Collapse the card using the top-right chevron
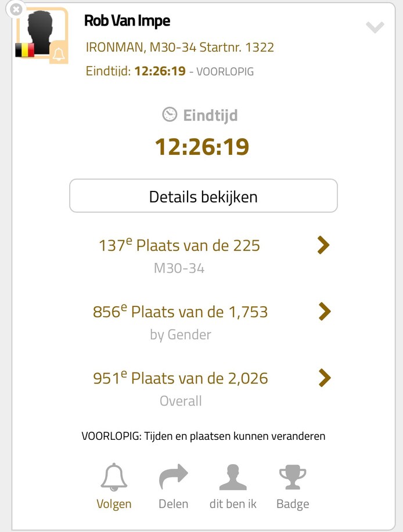Image resolution: width=403 pixels, height=532 pixels. pyautogui.click(x=375, y=27)
